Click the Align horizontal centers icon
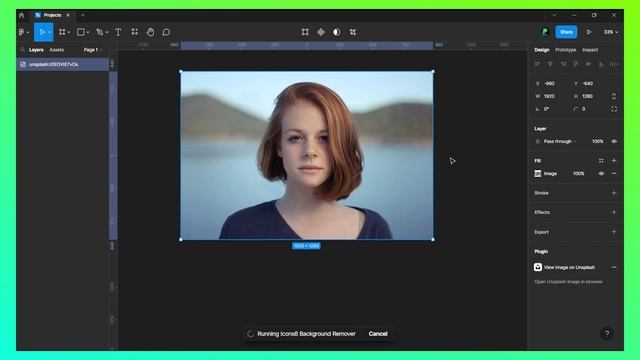 (x=550, y=64)
